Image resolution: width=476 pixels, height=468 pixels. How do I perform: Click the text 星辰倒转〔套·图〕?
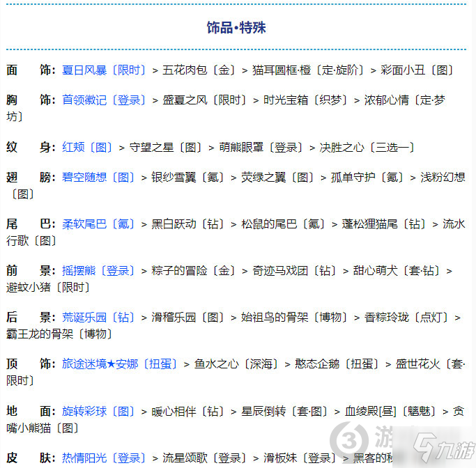click(285, 412)
